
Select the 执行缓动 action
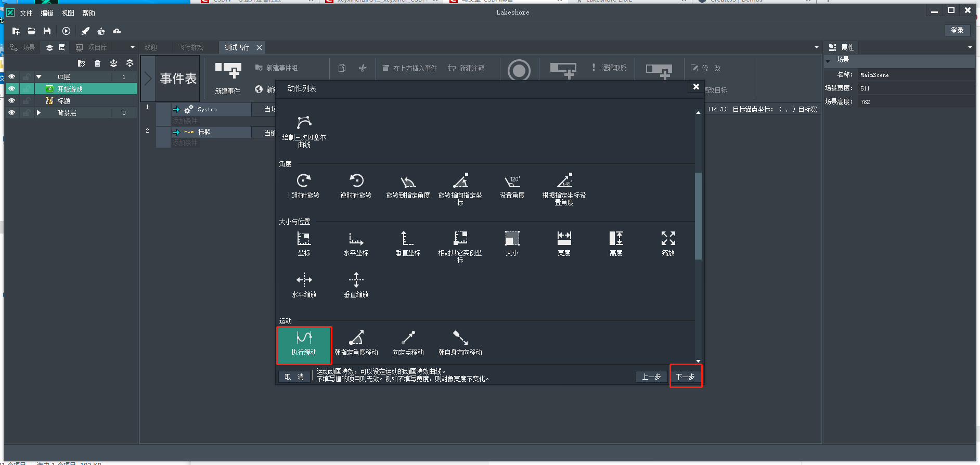coord(304,345)
